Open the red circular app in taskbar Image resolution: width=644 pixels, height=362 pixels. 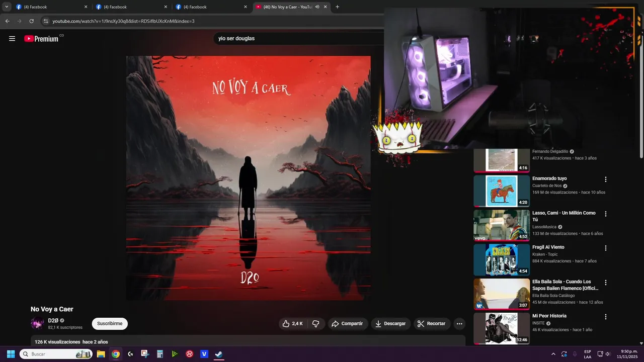[190, 354]
